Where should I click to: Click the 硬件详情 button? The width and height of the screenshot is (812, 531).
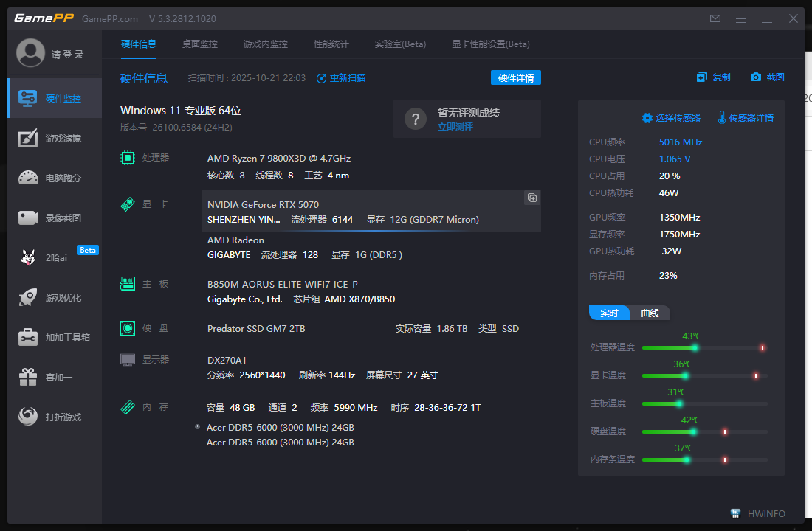[515, 77]
